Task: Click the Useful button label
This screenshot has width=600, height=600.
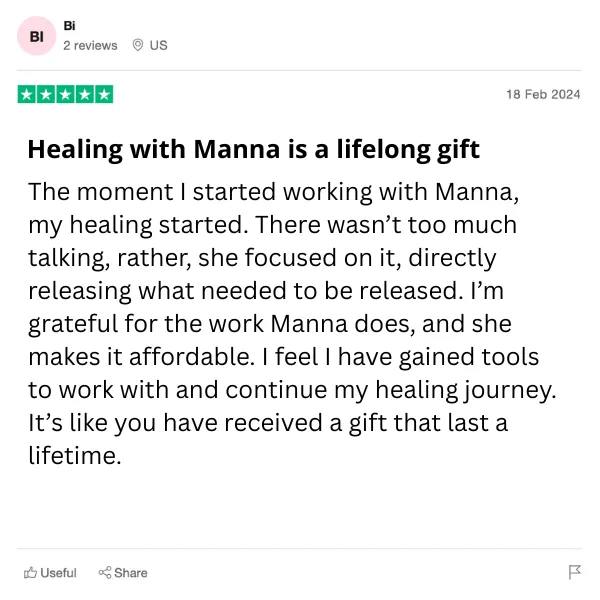Action: tap(58, 573)
